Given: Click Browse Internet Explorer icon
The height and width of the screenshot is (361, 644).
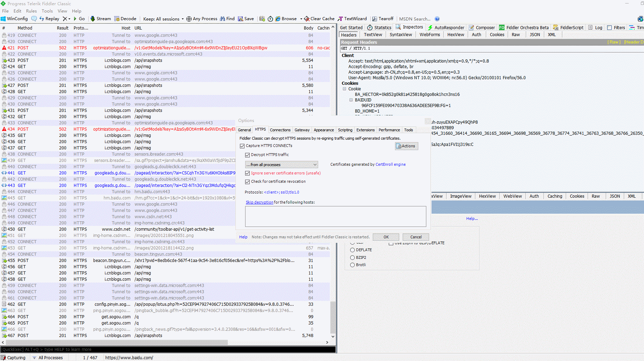Looking at the screenshot, I should (x=278, y=19).
